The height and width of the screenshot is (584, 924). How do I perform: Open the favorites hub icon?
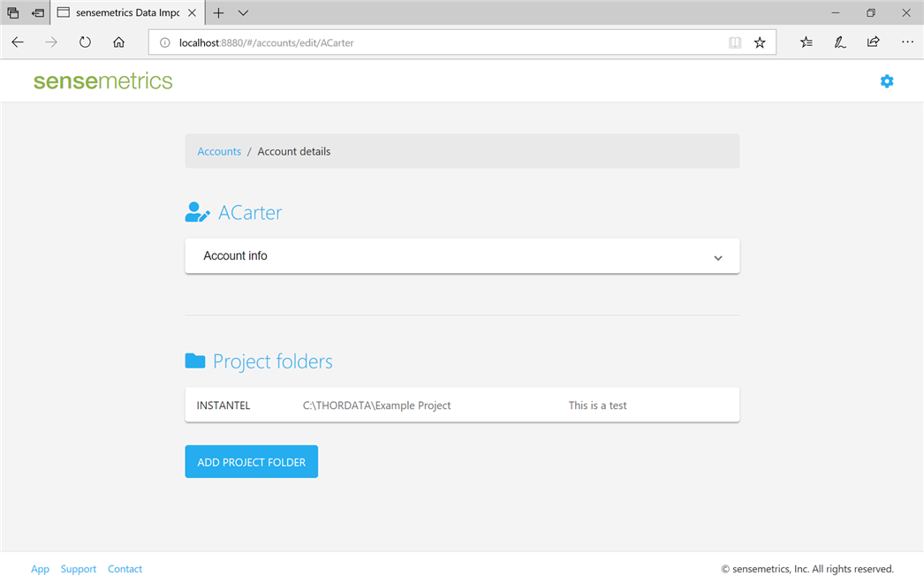tap(807, 42)
